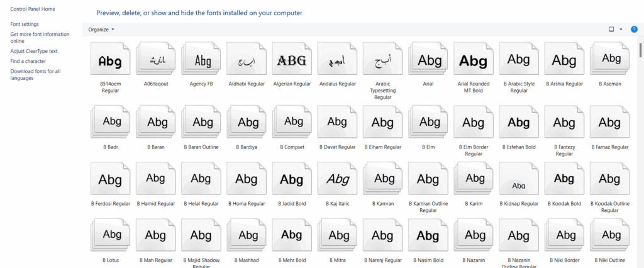Open Adjust ClearType text link
The image size is (644, 268).
[x=34, y=52]
